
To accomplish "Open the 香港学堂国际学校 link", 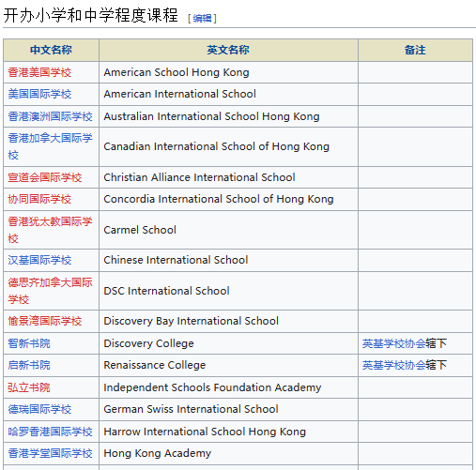I will (x=50, y=453).
